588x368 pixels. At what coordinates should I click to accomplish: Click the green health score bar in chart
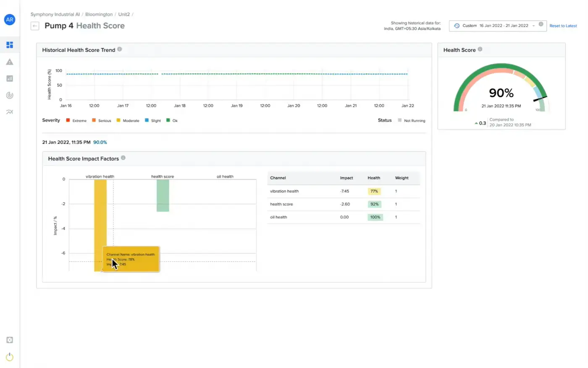pyautogui.click(x=163, y=196)
